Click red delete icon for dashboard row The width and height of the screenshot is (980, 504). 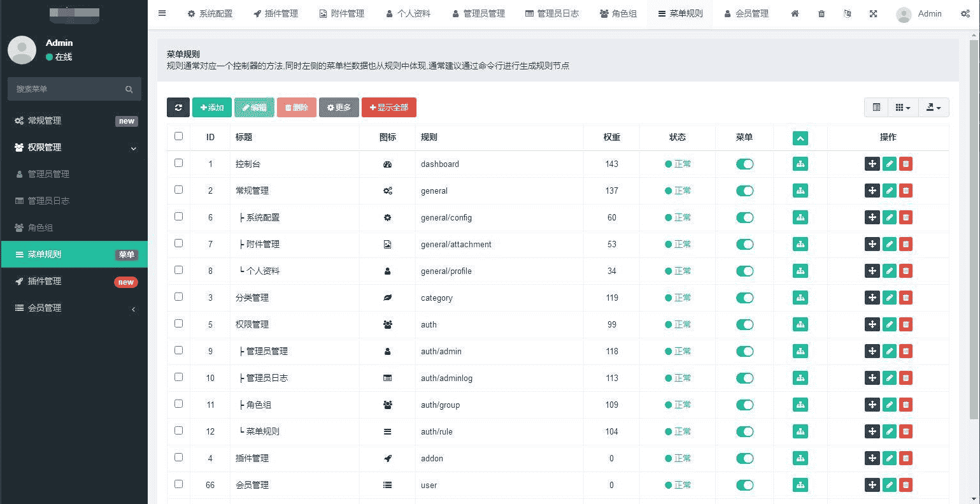(x=905, y=164)
